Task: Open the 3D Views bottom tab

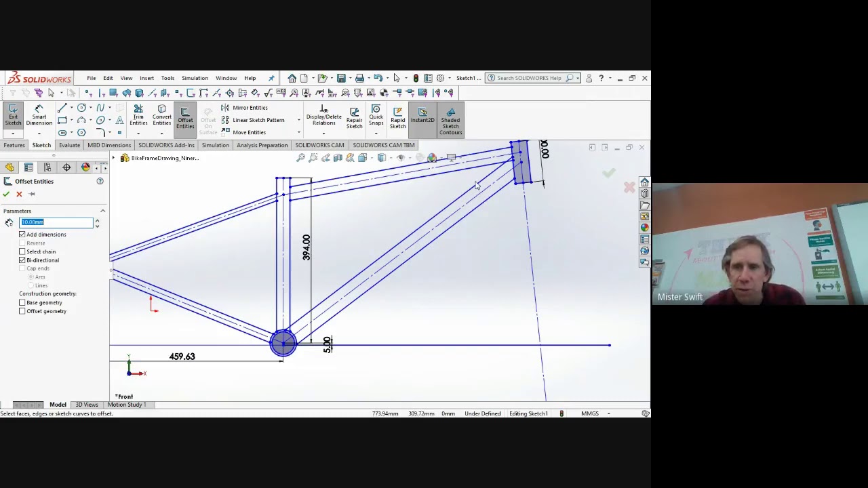Action: click(87, 405)
